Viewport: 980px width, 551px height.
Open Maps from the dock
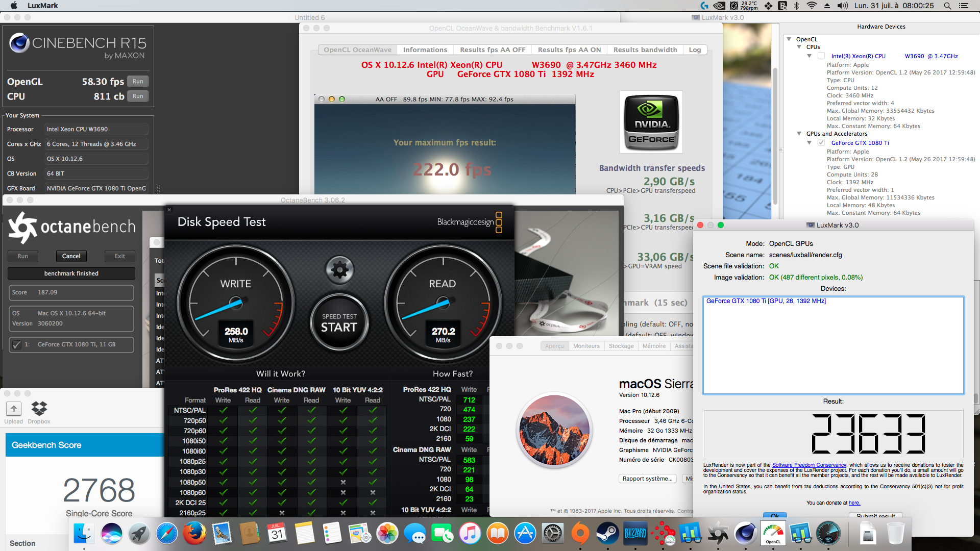click(x=360, y=534)
